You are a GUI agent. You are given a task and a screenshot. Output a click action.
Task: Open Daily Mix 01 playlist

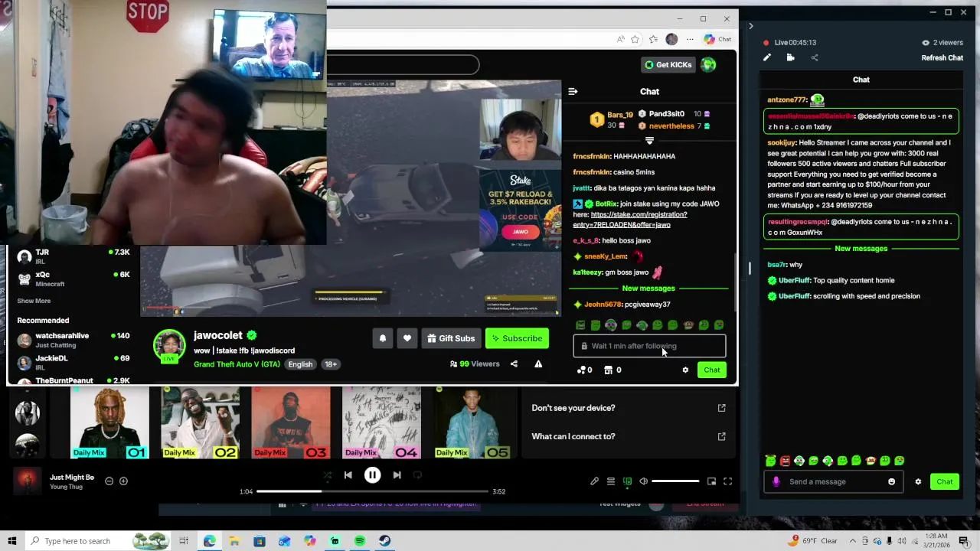point(109,422)
